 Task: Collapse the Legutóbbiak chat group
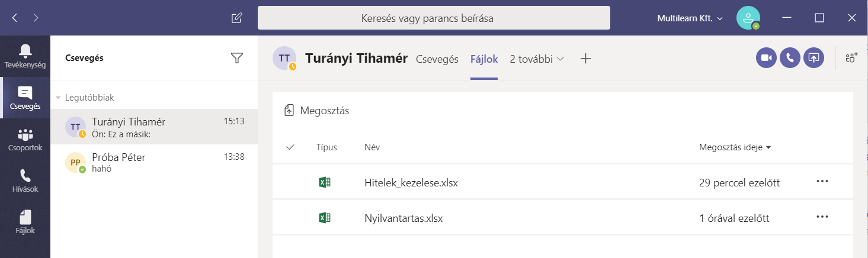click(58, 98)
